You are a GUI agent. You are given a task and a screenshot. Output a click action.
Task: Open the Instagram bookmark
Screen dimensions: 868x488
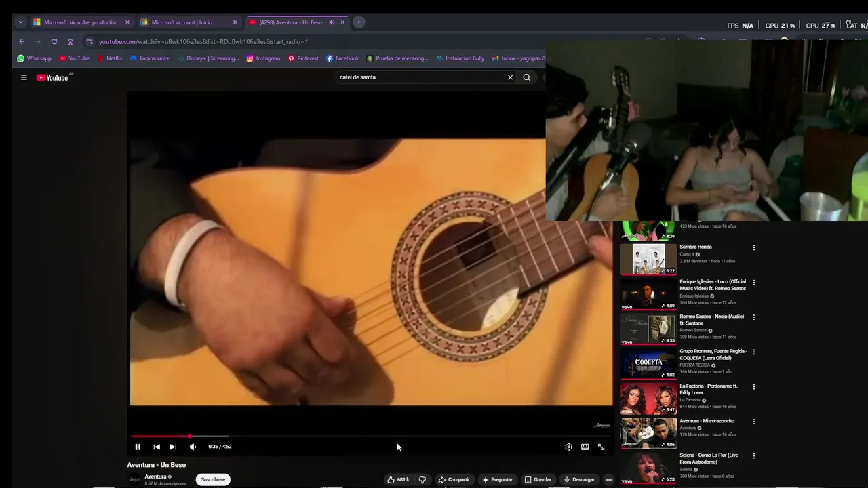tap(263, 58)
